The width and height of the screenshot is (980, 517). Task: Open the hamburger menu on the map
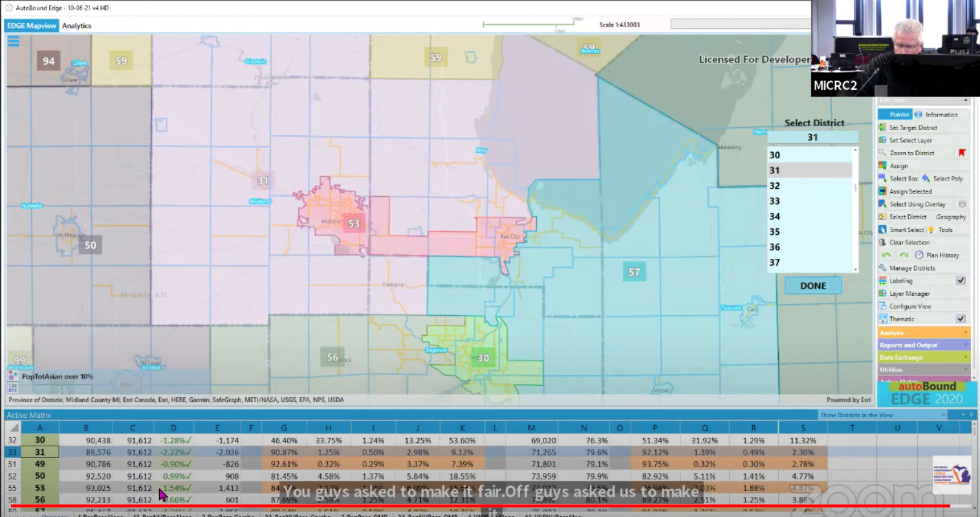pos(13,41)
